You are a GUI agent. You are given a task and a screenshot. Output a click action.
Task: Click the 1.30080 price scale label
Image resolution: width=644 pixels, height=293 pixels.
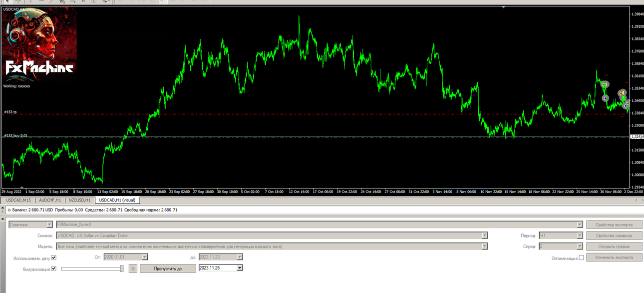[x=638, y=175]
